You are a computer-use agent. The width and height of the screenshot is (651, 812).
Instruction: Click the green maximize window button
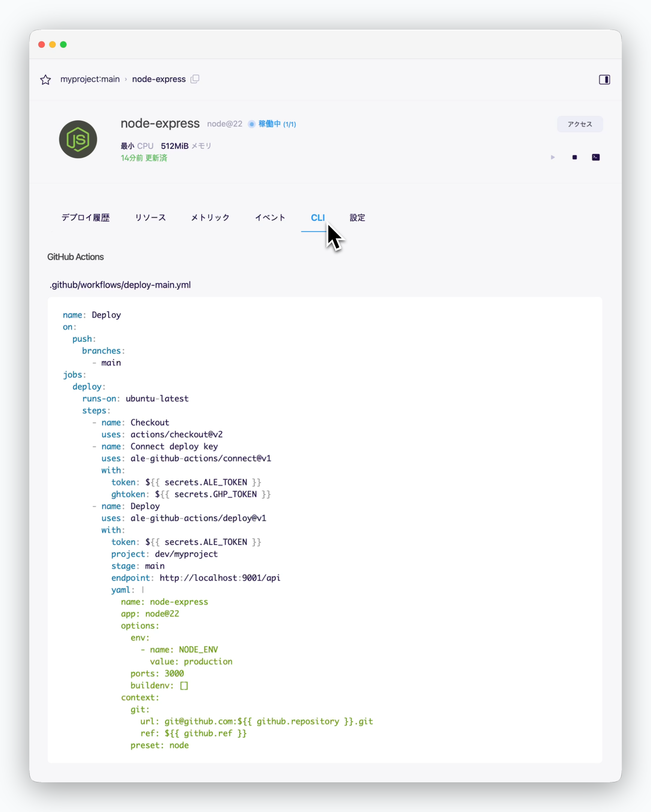pyautogui.click(x=63, y=44)
